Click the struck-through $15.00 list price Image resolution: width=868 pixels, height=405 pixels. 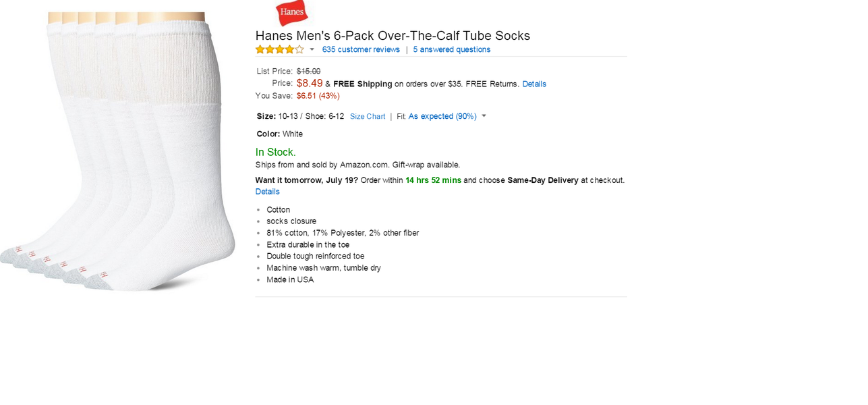pos(308,71)
